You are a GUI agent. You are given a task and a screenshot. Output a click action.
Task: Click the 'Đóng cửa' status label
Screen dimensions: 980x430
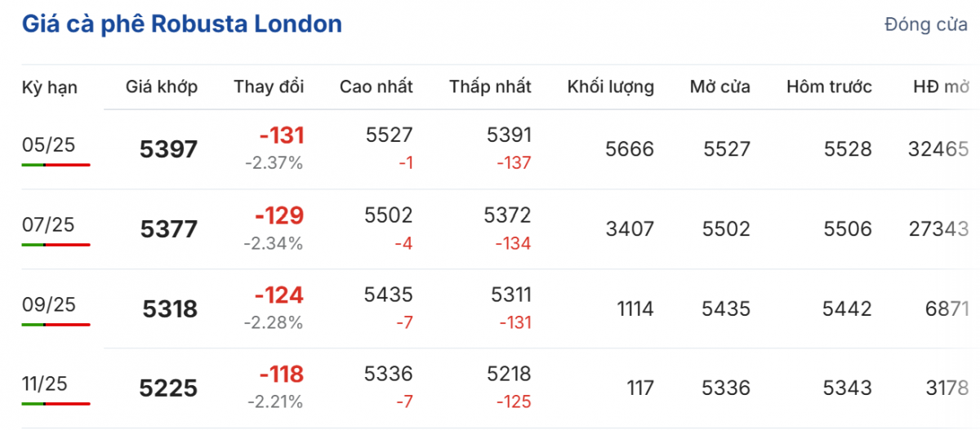click(925, 24)
